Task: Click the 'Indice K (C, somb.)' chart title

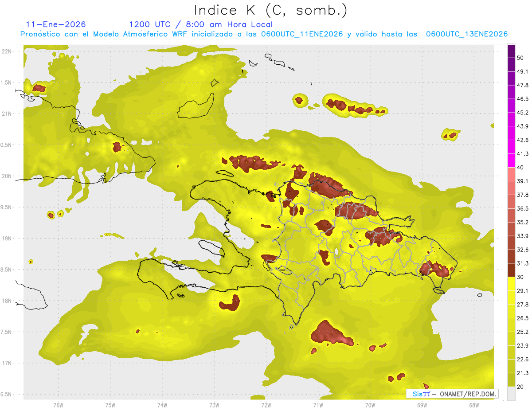Action: (271, 11)
